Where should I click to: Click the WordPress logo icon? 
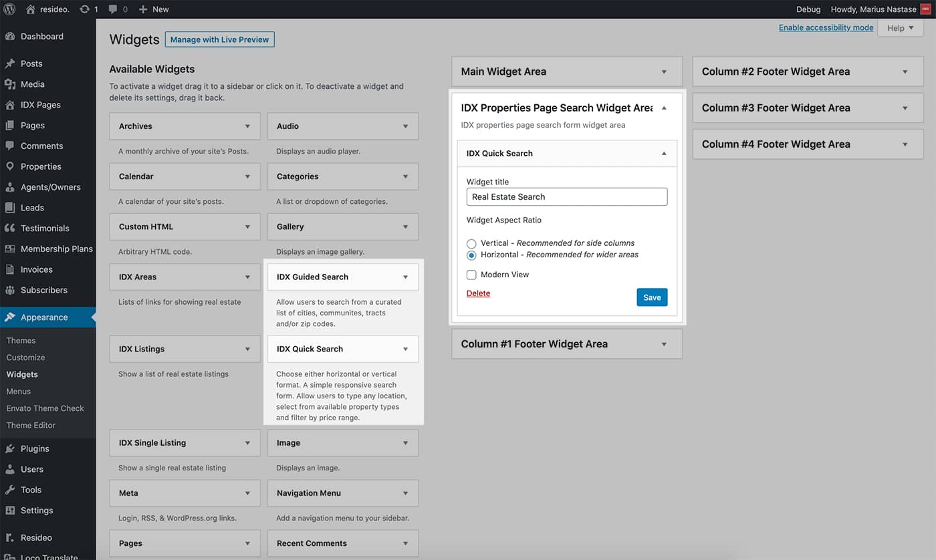[x=10, y=9]
